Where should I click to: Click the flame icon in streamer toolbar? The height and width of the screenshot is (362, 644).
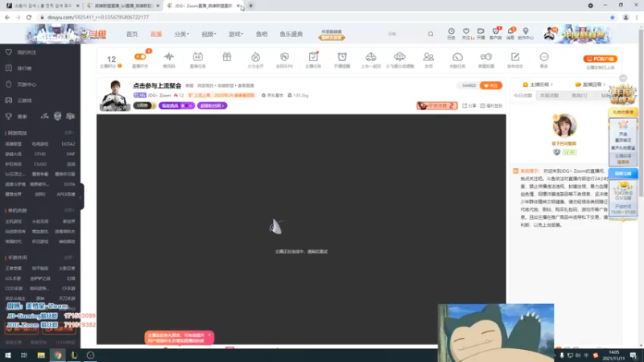tap(255, 56)
